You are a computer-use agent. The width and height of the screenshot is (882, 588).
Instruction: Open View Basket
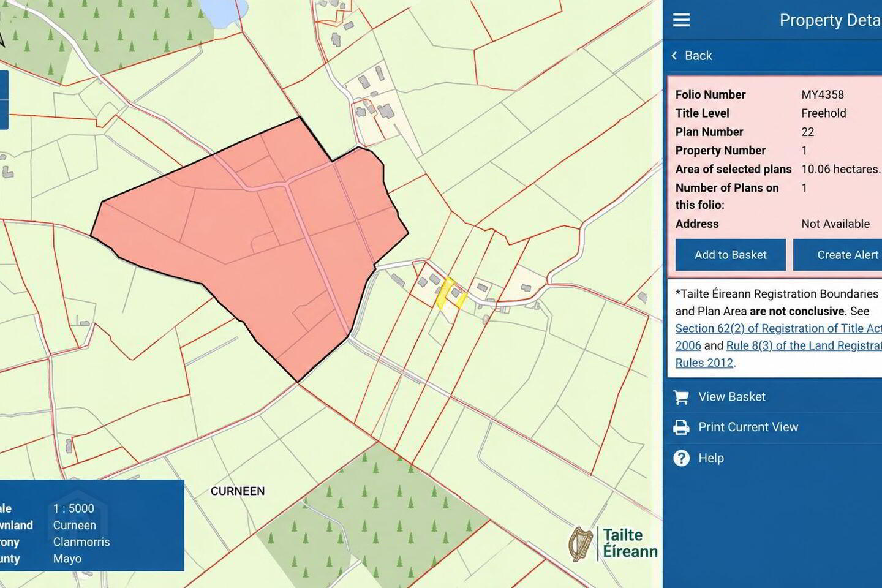pyautogui.click(x=732, y=397)
